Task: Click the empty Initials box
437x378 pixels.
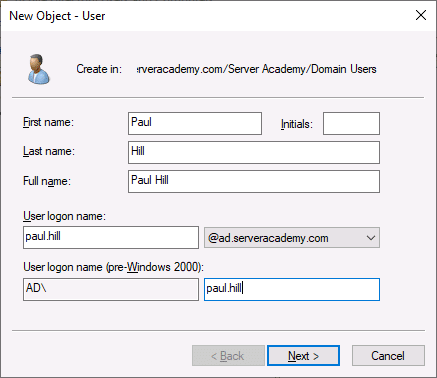Action: (x=351, y=123)
